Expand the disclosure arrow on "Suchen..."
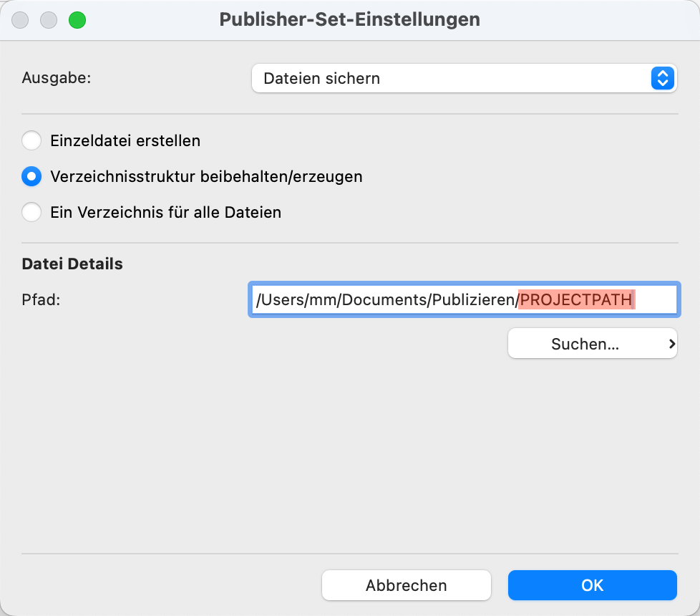 (670, 343)
